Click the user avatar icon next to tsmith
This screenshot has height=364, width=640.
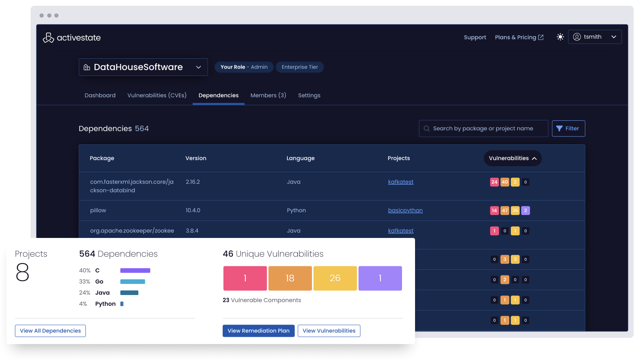coord(577,37)
